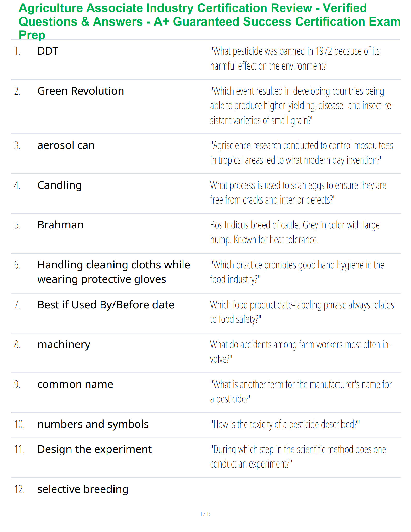Select the Bos Indicus breed description
Image resolution: width=411 pixels, height=532 pixels.
(x=295, y=232)
